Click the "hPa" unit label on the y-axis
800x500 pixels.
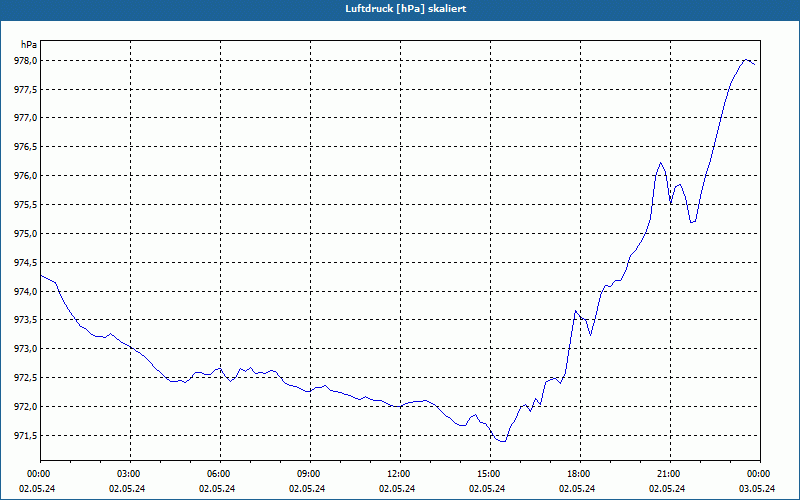(x=29, y=45)
